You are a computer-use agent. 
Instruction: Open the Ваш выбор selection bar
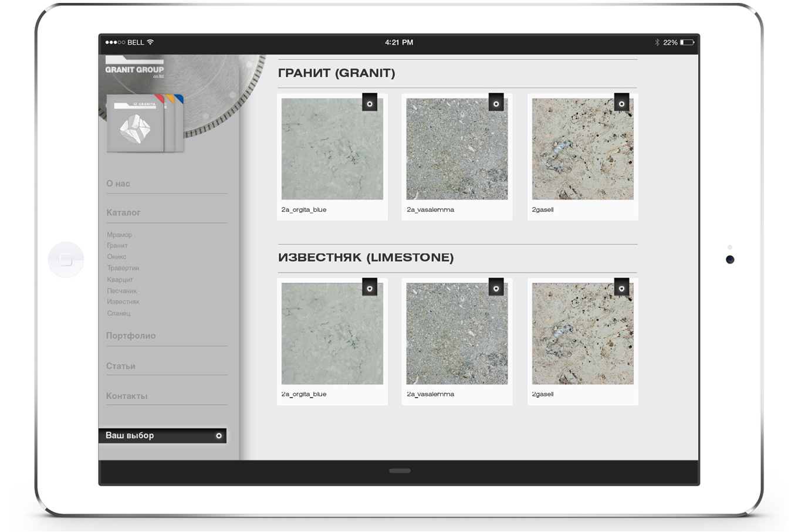click(163, 435)
